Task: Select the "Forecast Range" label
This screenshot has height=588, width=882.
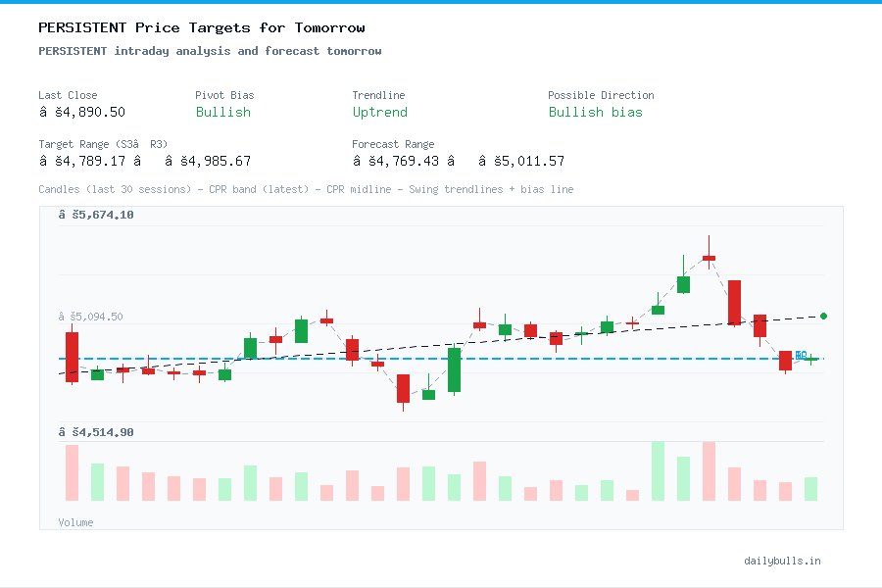Action: (393, 144)
